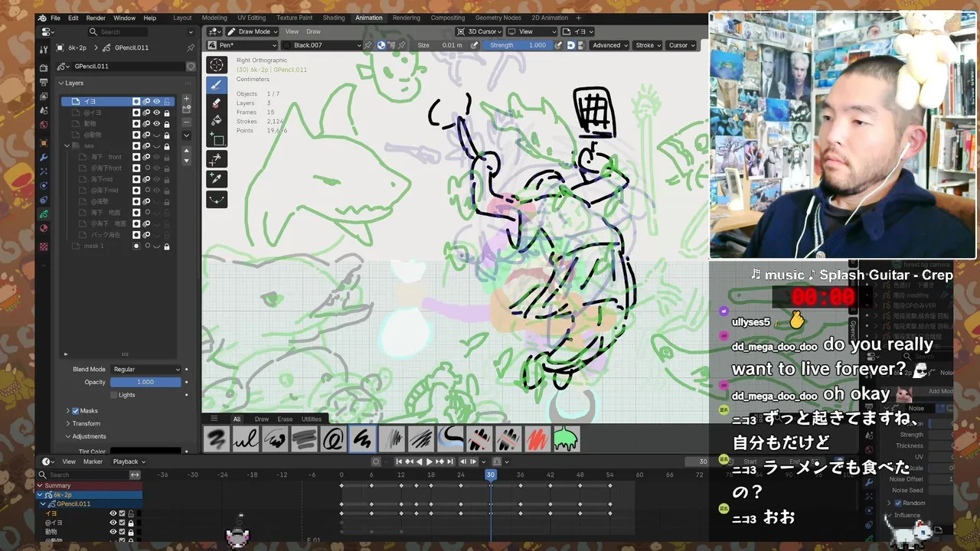
Task: Switch to the Compositing workspace tab
Action: point(447,18)
